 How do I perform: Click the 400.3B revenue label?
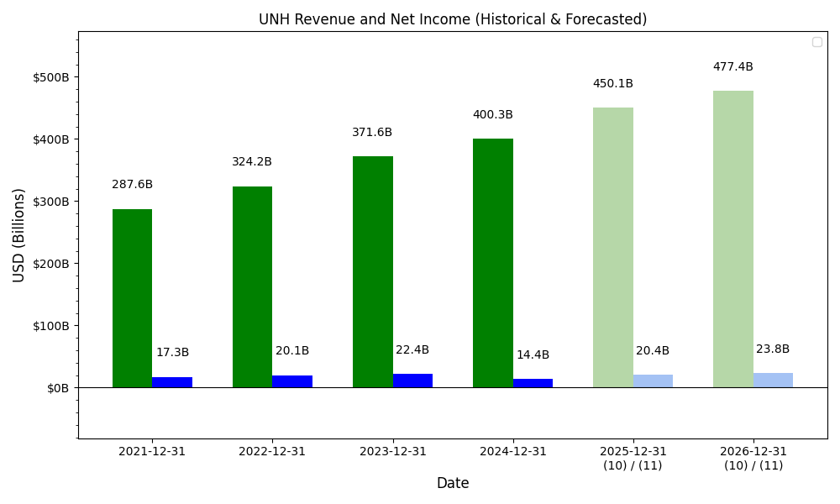(492, 114)
